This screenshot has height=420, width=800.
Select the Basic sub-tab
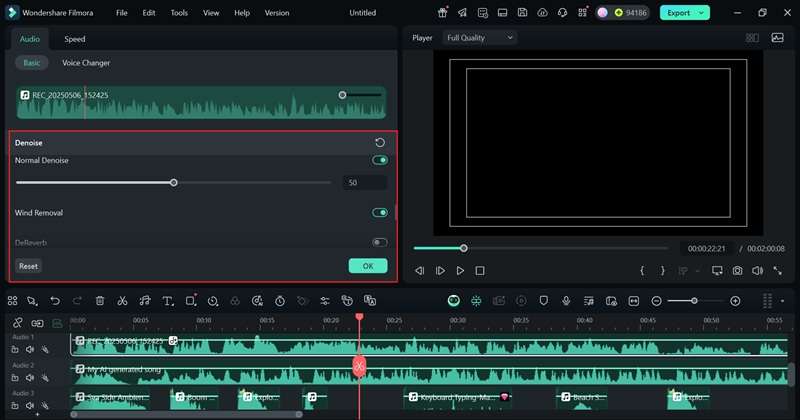click(x=32, y=63)
